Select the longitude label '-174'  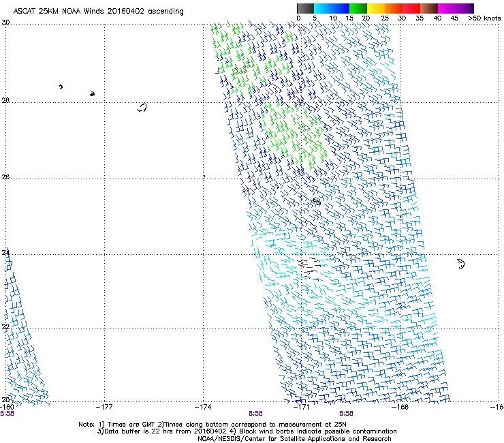tap(203, 407)
